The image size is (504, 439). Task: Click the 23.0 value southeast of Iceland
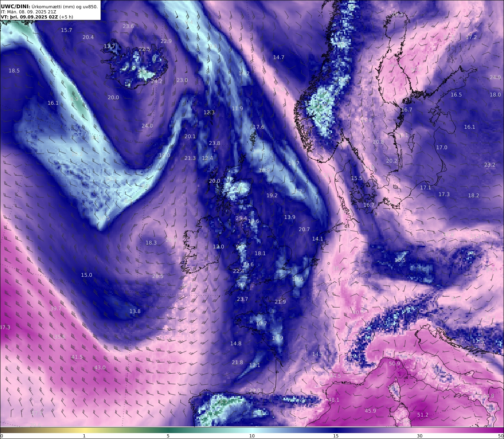coord(182,80)
